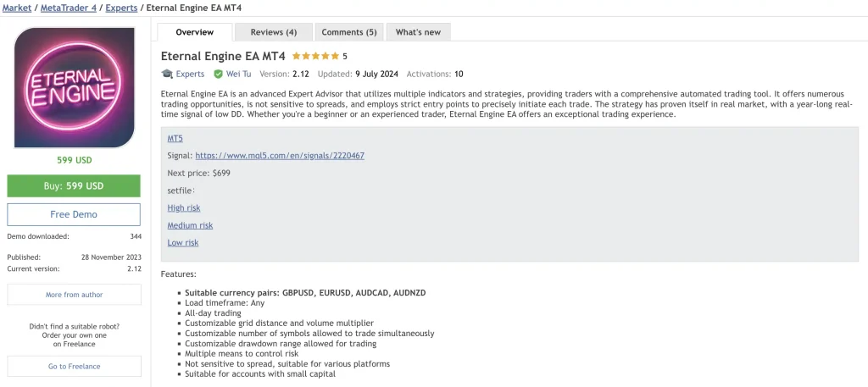Open the MT5 version link
The width and height of the screenshot is (868, 387).
175,138
